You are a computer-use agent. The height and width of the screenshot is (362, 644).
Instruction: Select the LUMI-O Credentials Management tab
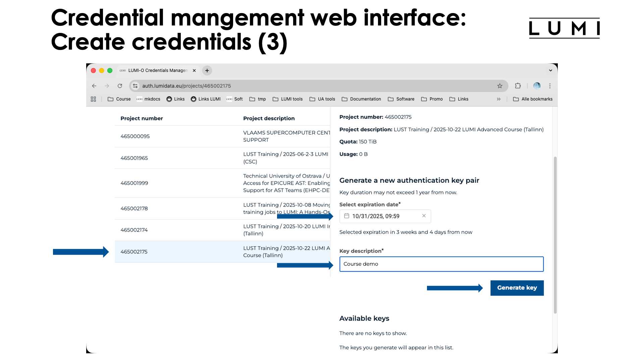coord(155,70)
